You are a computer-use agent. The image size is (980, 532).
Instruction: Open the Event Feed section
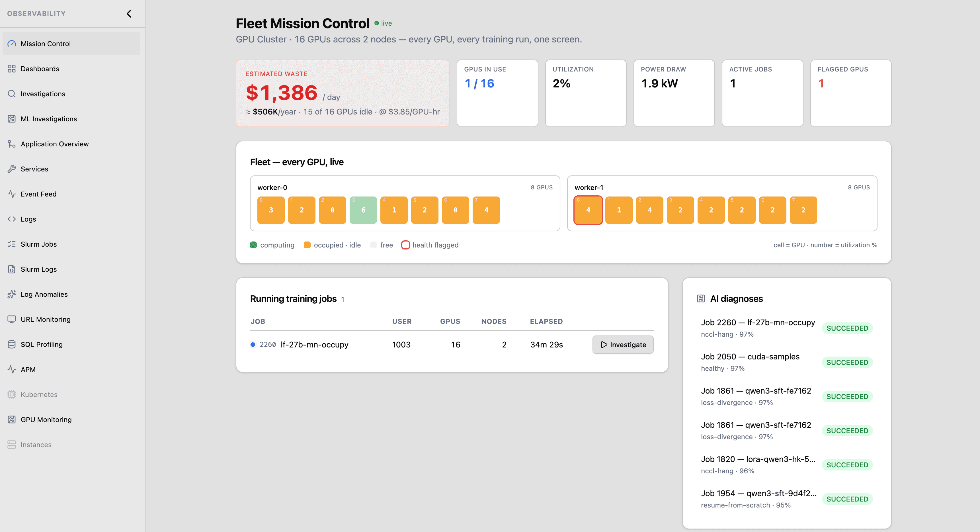71,194
